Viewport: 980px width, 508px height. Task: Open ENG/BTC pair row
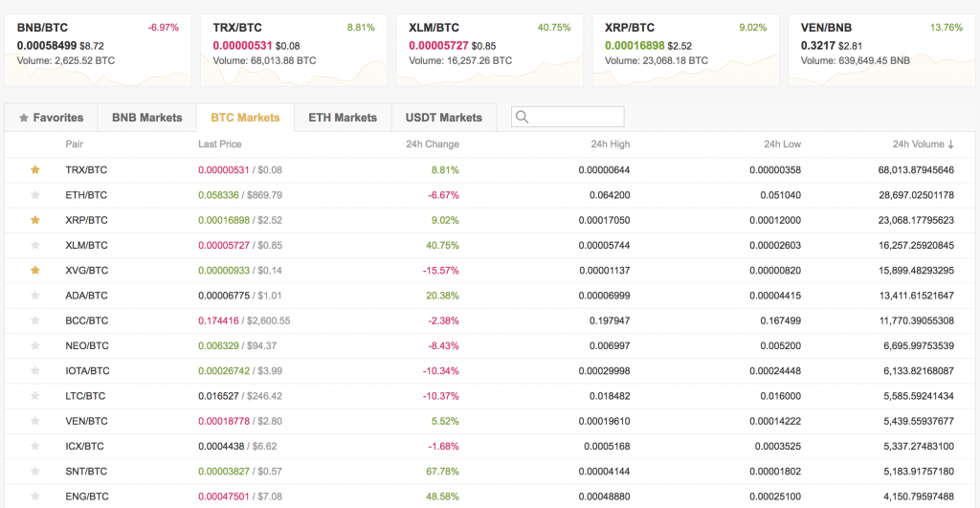tap(490, 497)
